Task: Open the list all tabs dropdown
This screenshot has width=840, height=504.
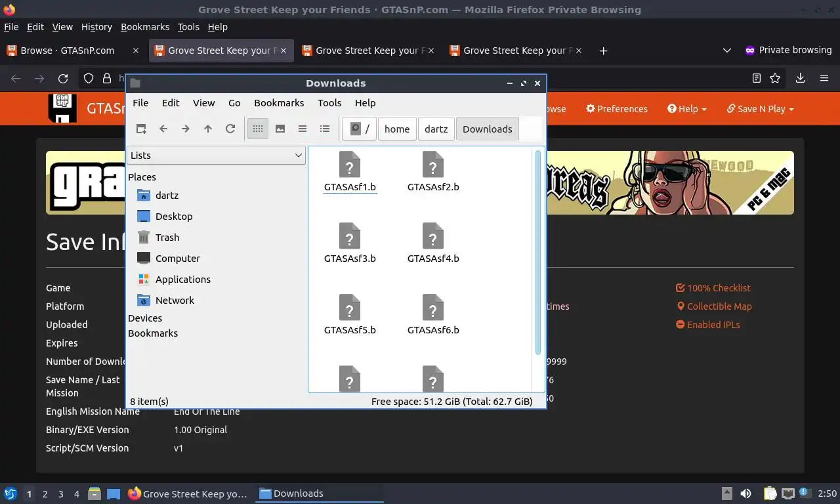Action: [726, 51]
